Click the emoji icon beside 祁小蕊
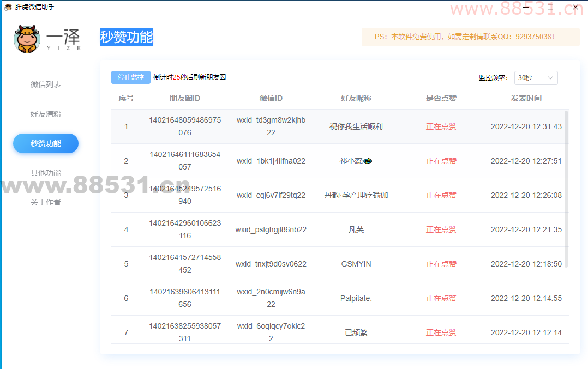Viewport: 588px width, 369px height. (x=368, y=161)
